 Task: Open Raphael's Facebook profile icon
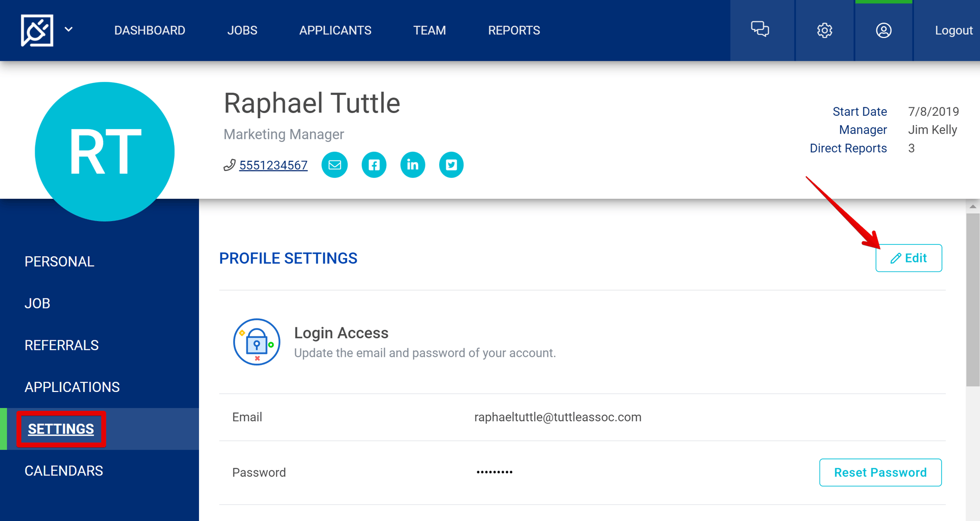[374, 165]
